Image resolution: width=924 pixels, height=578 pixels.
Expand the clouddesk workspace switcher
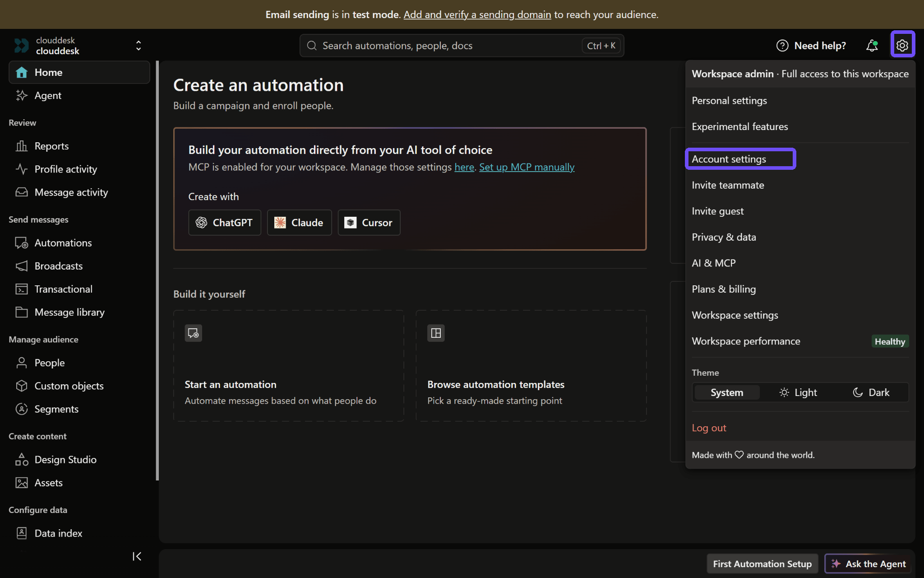(139, 46)
